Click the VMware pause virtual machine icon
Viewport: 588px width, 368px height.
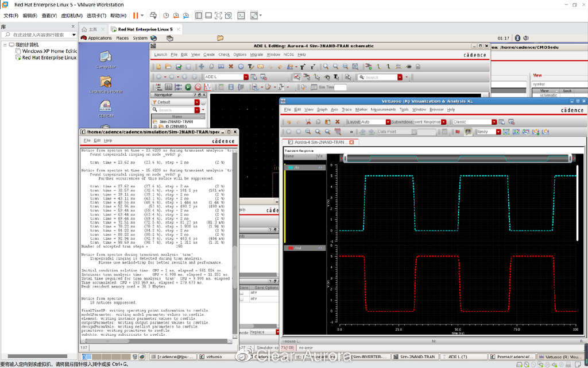tap(136, 16)
